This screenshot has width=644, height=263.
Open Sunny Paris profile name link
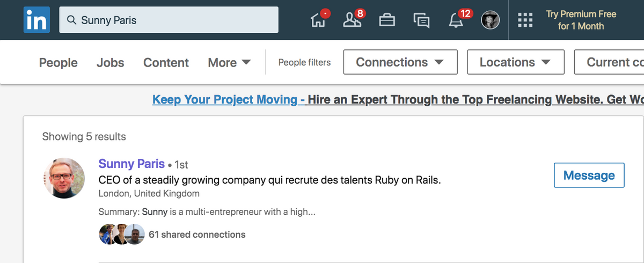pyautogui.click(x=131, y=164)
